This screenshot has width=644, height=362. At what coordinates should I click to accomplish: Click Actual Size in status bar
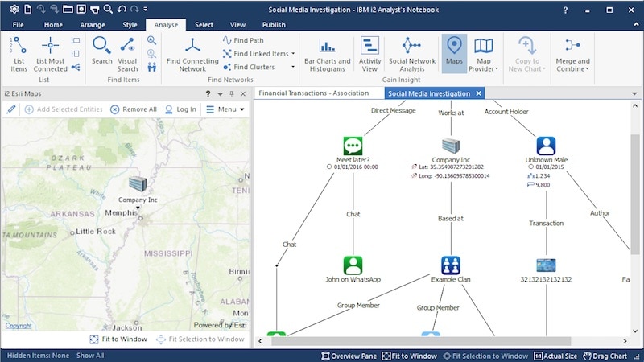[555, 356]
